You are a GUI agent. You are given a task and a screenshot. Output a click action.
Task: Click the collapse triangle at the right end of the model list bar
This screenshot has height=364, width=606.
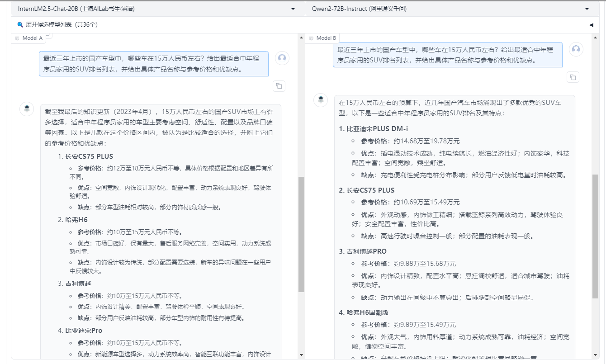pyautogui.click(x=591, y=25)
